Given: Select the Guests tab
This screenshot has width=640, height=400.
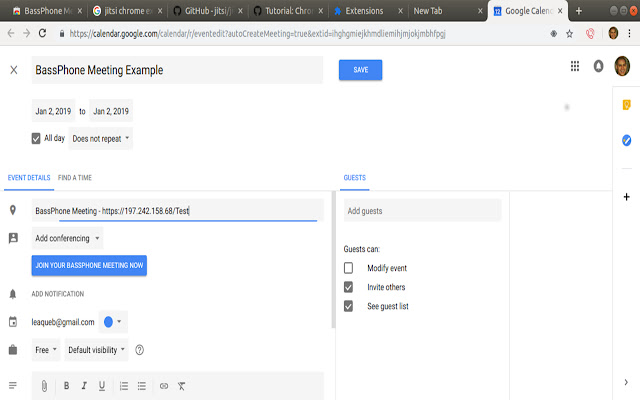Looking at the screenshot, I should 355,178.
